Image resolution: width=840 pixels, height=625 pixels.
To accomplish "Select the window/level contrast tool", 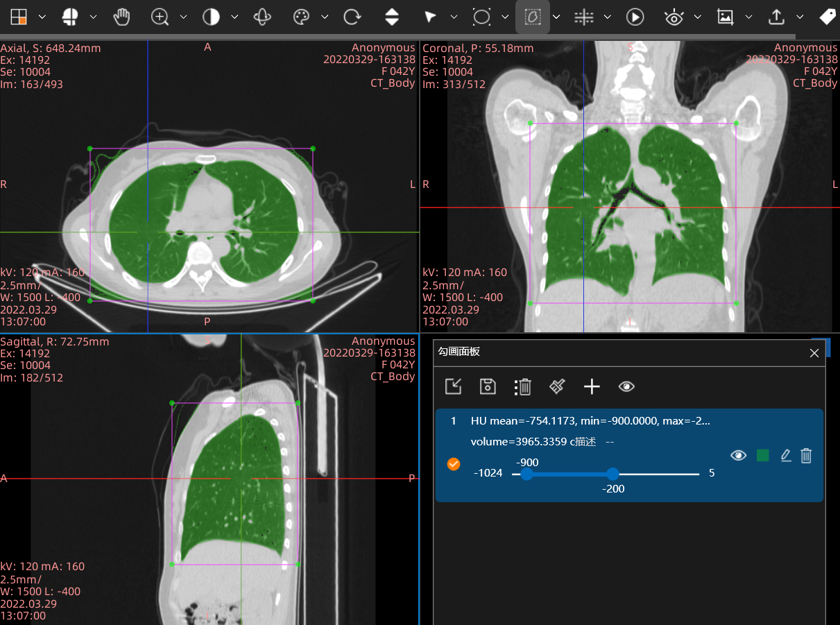I will (211, 17).
